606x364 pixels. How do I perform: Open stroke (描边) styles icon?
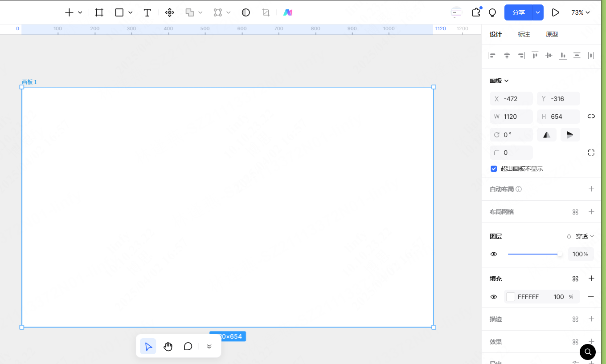[575, 319]
